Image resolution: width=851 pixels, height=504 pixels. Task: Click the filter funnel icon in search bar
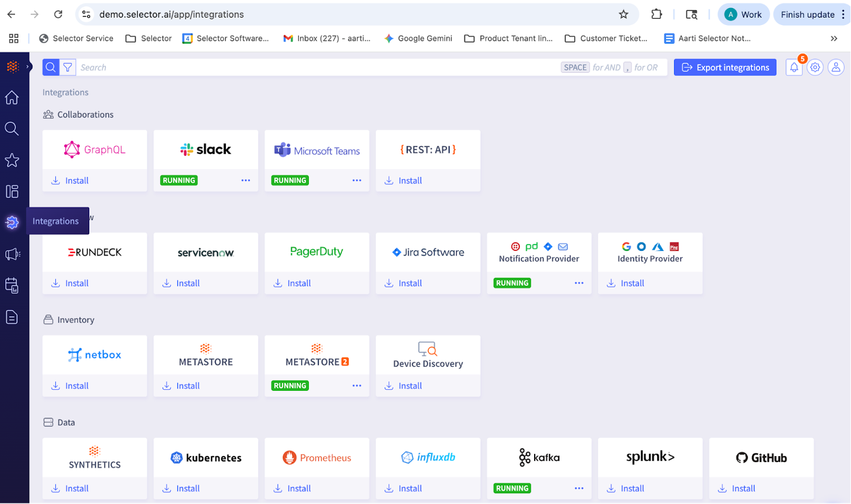(x=68, y=67)
